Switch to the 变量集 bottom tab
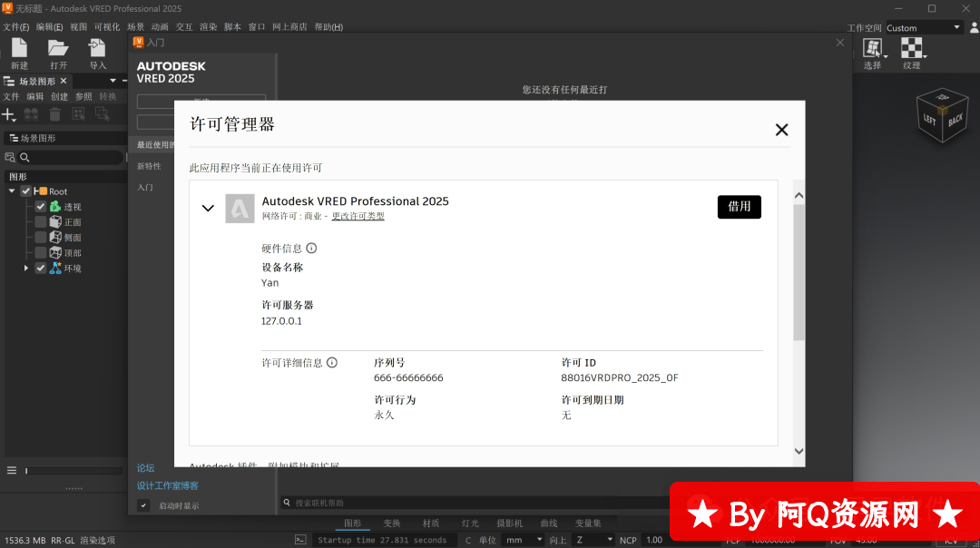980x548 pixels. tap(588, 524)
